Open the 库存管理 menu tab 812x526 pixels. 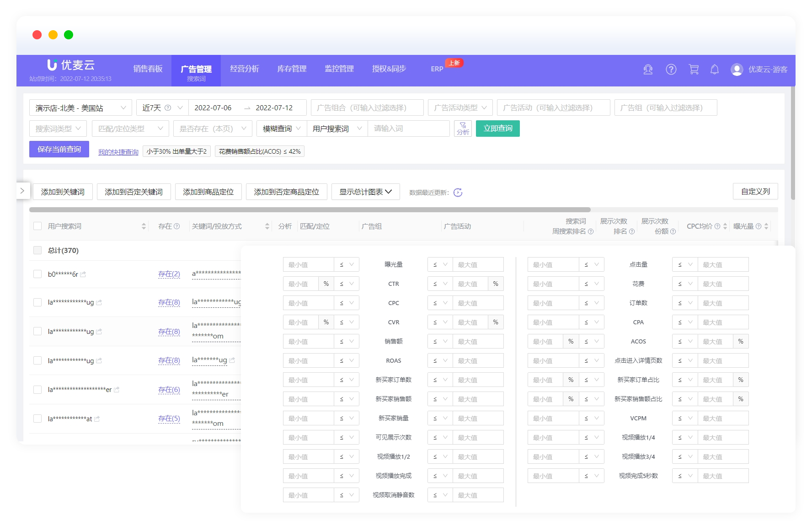(292, 69)
